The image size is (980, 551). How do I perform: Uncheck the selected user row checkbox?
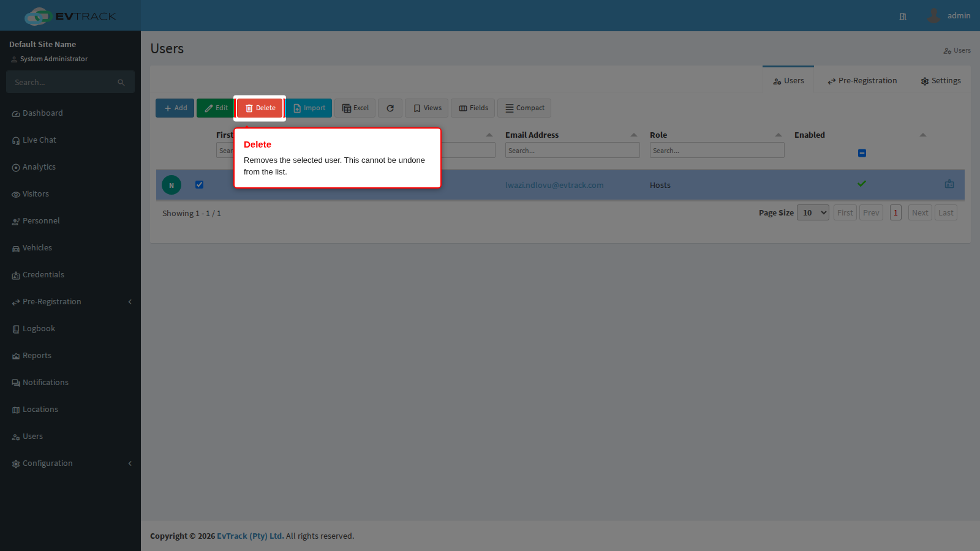[x=199, y=184]
